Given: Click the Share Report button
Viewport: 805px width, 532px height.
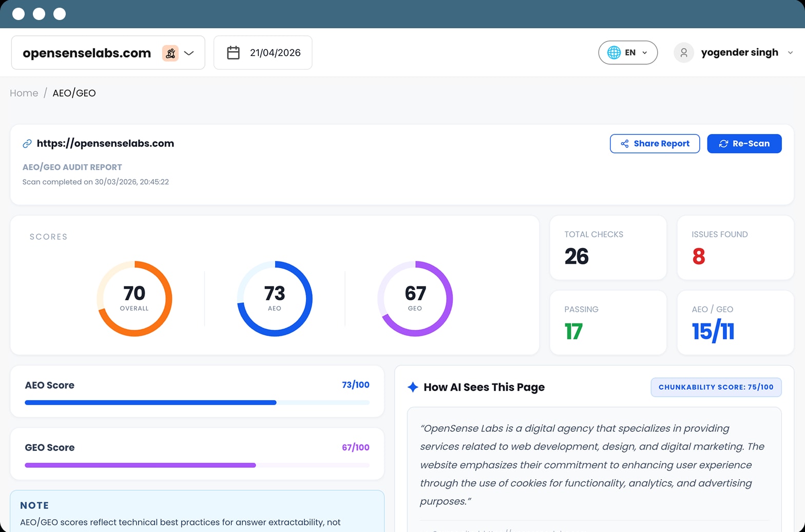Looking at the screenshot, I should pos(655,144).
